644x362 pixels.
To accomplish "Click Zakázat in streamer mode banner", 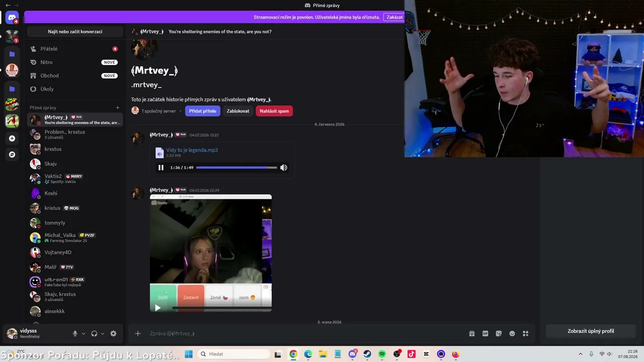I will [394, 17].
